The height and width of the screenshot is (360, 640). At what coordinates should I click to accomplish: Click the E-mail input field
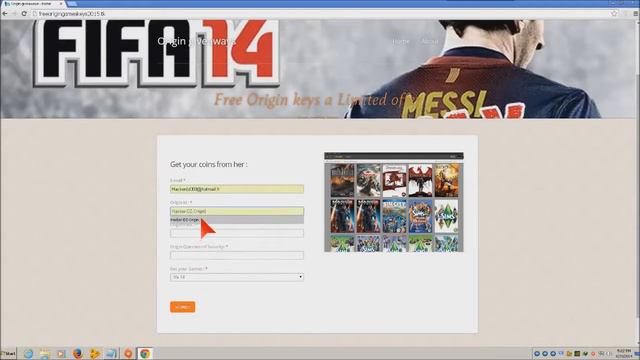pos(237,189)
